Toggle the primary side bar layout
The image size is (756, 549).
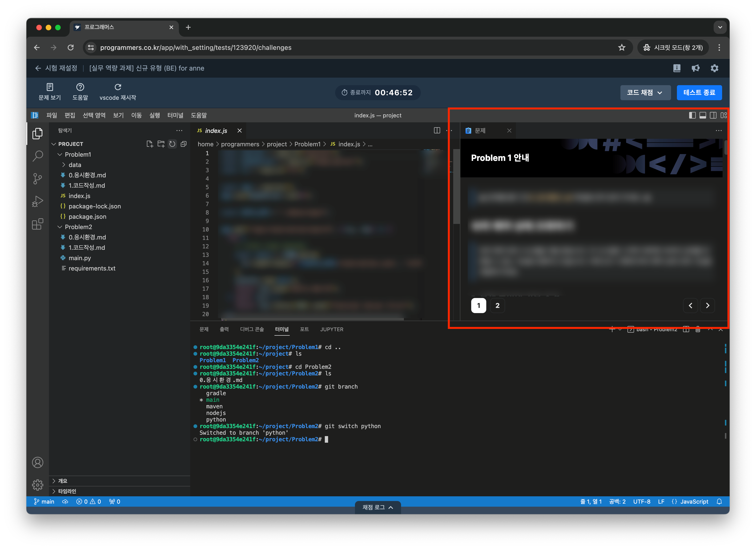[692, 115]
